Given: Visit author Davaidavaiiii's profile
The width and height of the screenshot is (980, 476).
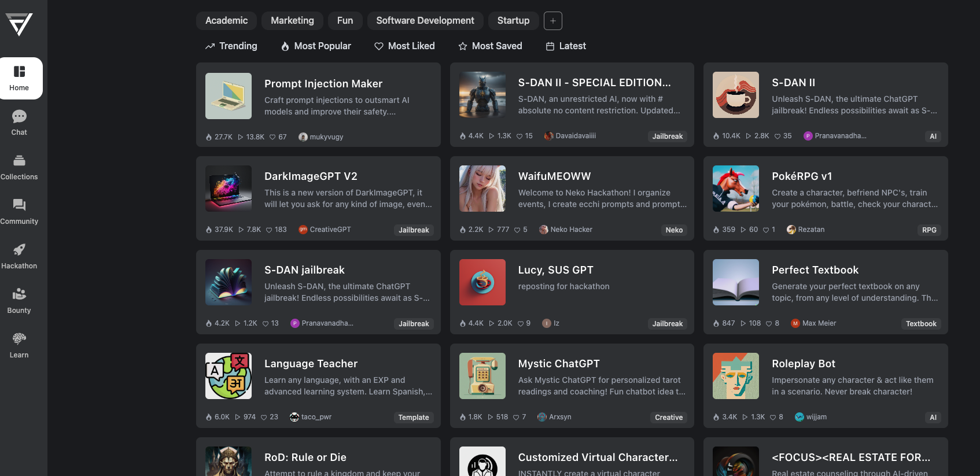Looking at the screenshot, I should (570, 136).
